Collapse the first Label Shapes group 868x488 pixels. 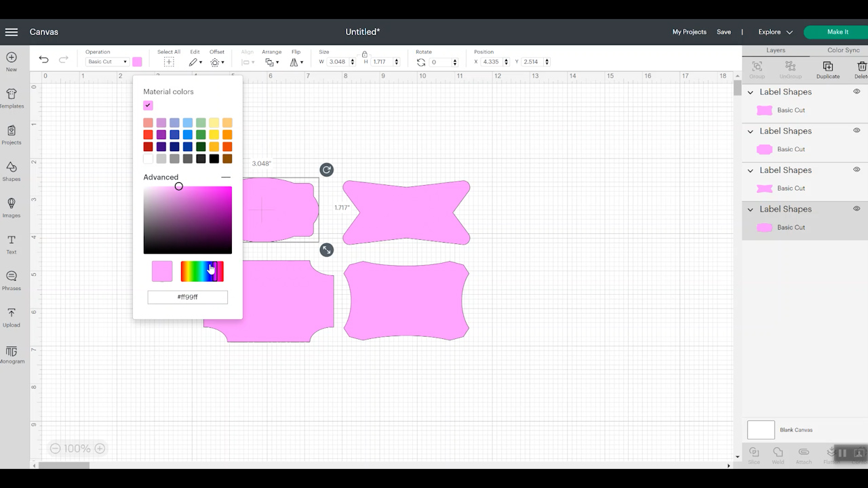750,92
